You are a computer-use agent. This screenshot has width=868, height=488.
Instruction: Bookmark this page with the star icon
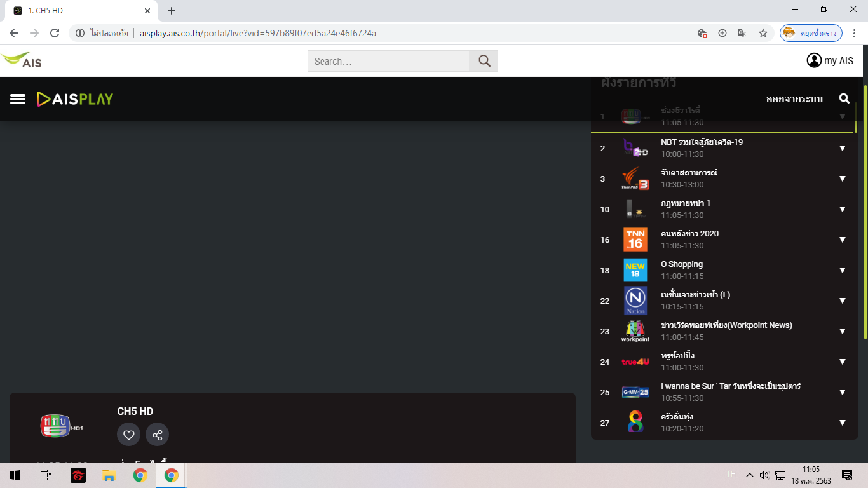click(763, 33)
